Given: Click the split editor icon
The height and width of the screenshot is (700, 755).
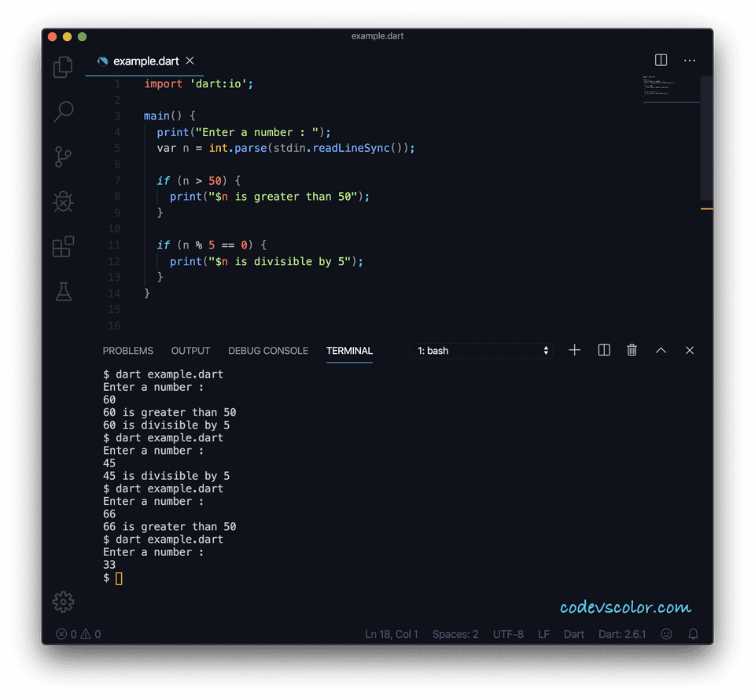Looking at the screenshot, I should pyautogui.click(x=661, y=61).
